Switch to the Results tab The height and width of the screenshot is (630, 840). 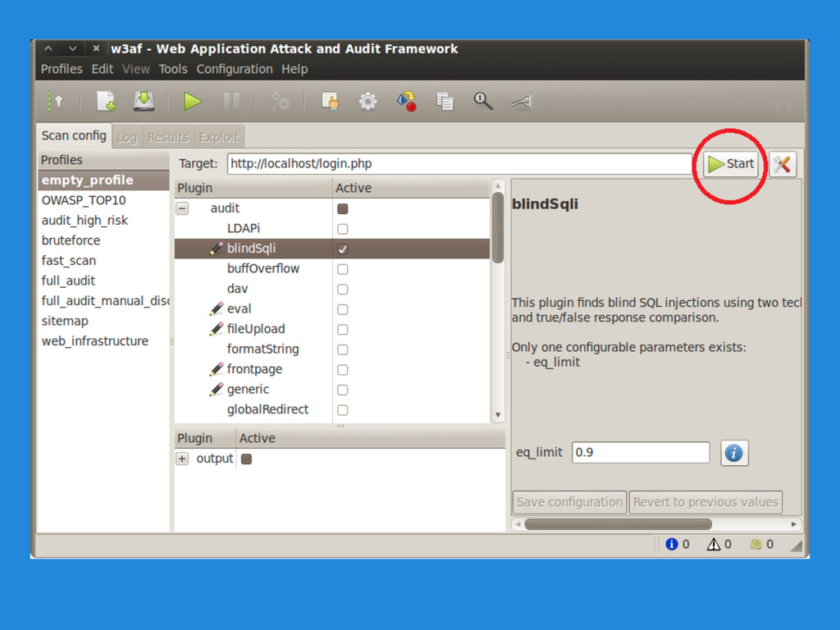tap(168, 137)
